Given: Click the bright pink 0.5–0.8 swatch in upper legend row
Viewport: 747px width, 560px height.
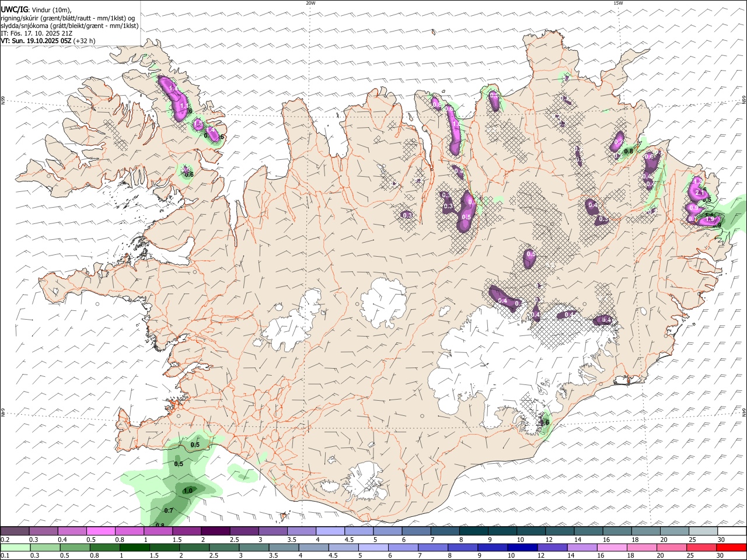Looking at the screenshot, I should tap(101, 531).
